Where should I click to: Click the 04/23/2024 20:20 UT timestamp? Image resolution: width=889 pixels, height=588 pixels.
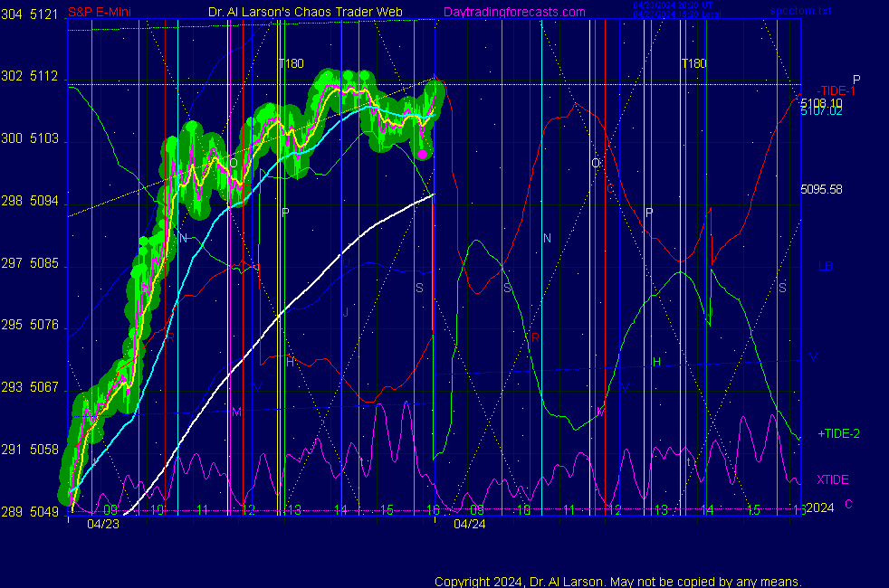click(x=673, y=5)
